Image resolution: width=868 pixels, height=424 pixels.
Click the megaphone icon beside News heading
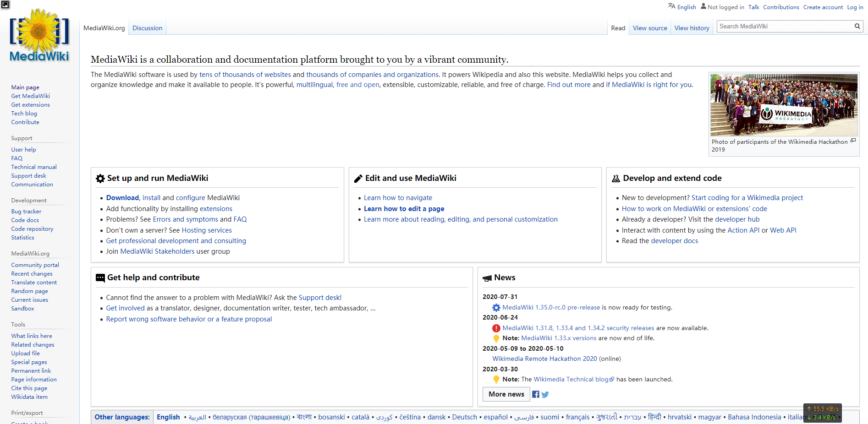487,278
